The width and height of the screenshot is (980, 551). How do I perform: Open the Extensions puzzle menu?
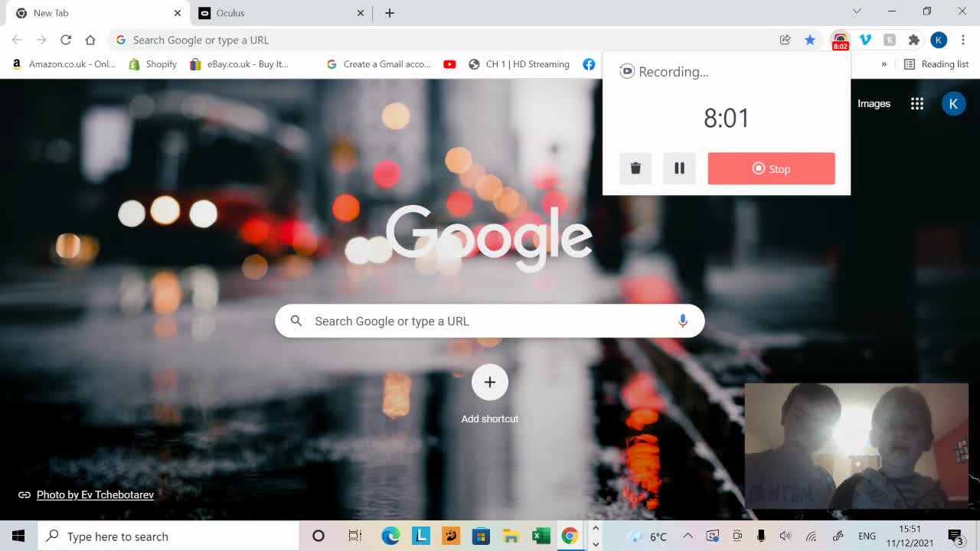point(913,40)
